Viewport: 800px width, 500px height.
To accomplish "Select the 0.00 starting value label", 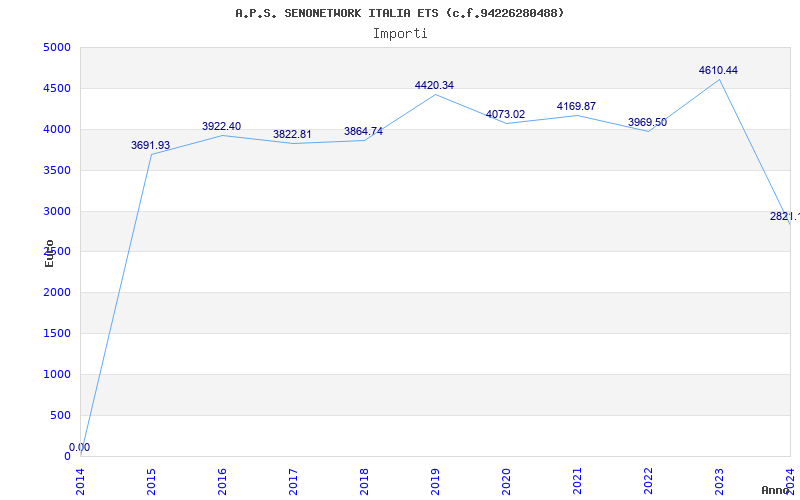I will click(80, 447).
